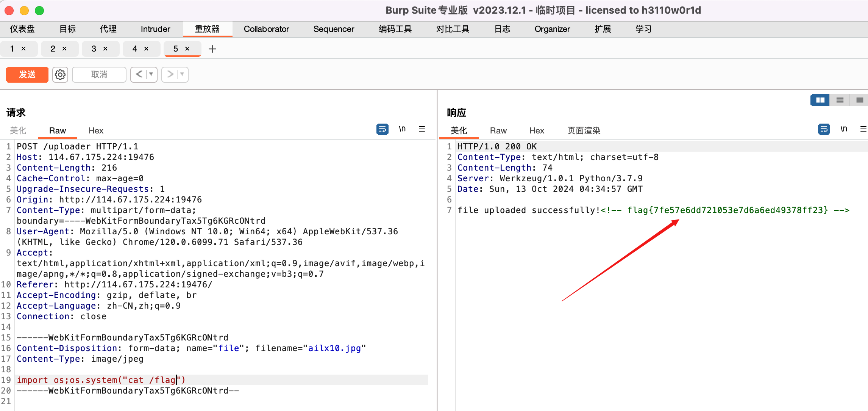The width and height of the screenshot is (868, 411).
Task: Open the settings gear next to Send
Action: 60,75
